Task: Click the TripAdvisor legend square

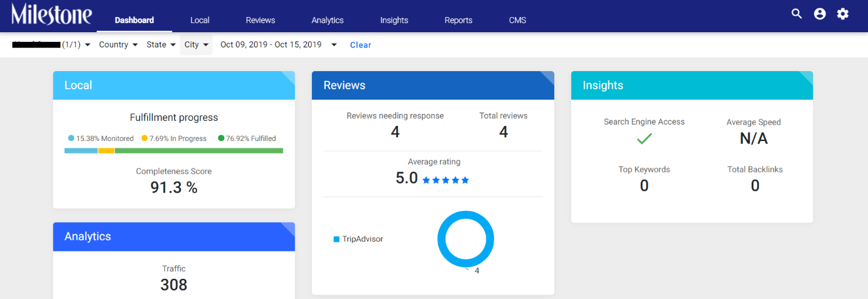Action: [x=336, y=239]
